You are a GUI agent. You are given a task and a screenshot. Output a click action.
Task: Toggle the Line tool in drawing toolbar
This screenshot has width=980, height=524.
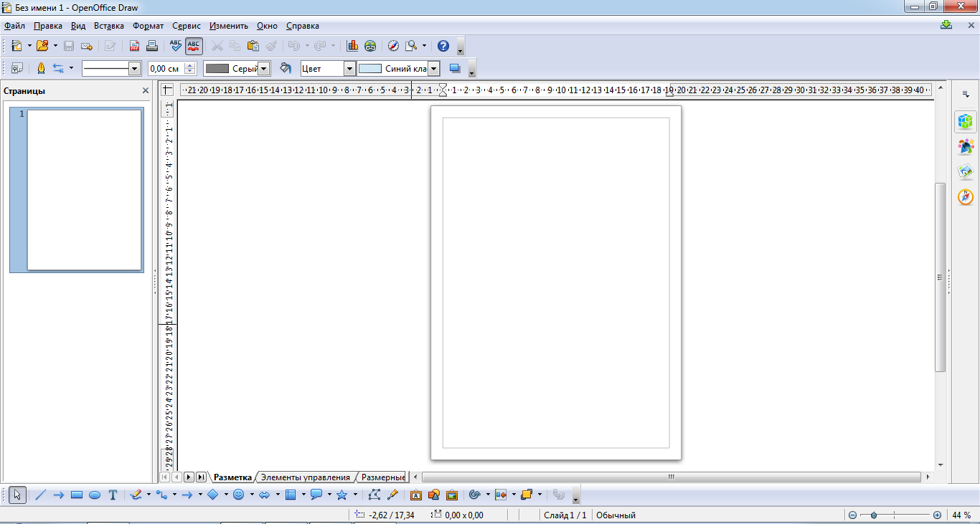point(40,495)
